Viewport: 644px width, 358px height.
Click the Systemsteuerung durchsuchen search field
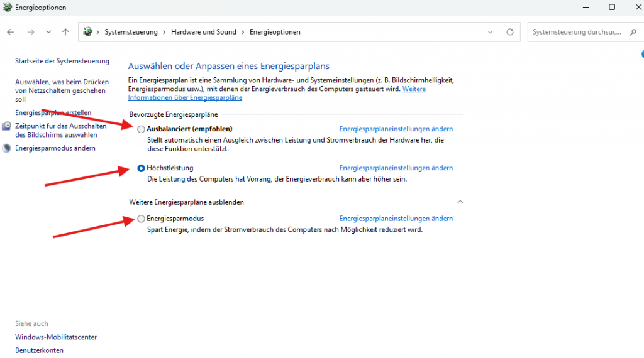pos(575,32)
